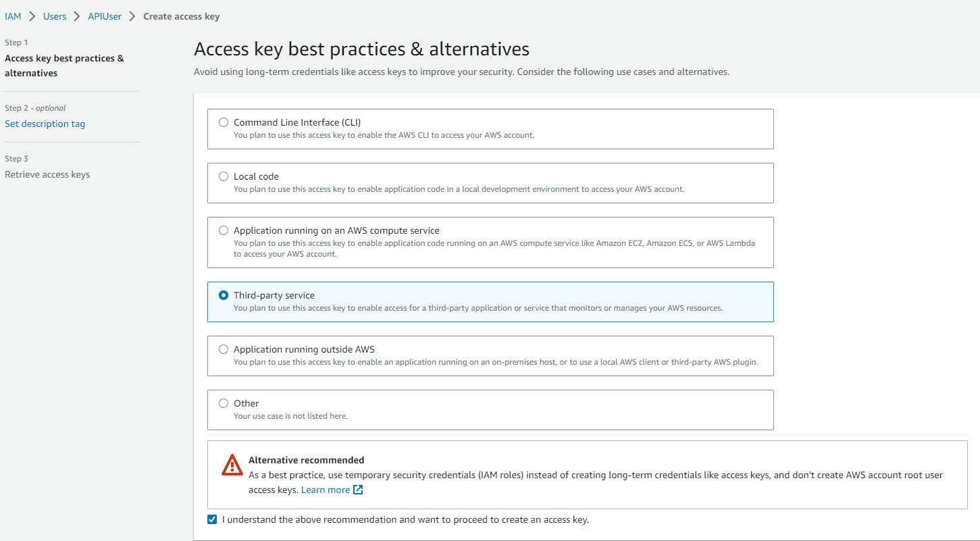This screenshot has width=980, height=541.
Task: Open APIUser in the breadcrumb trail
Action: 105,16
